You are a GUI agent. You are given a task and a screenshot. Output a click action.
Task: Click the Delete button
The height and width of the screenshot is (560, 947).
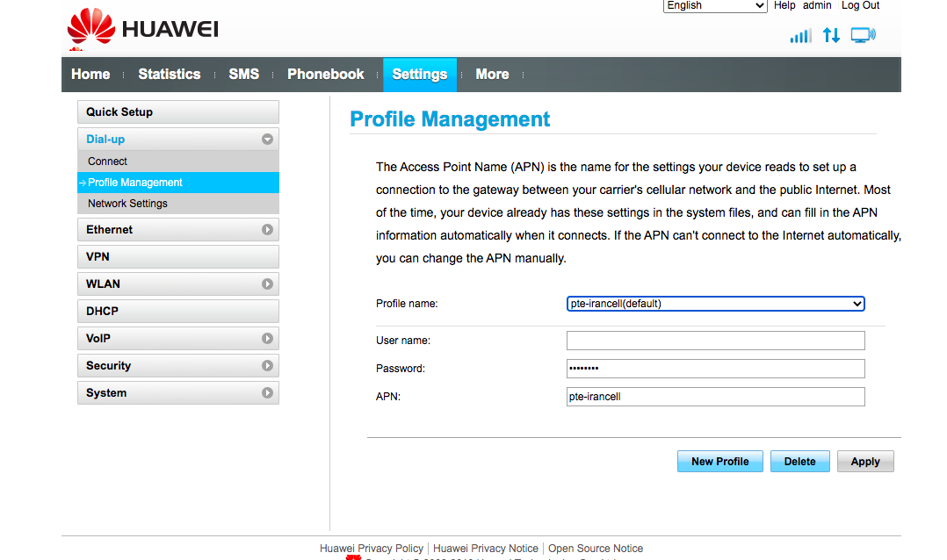click(x=799, y=462)
